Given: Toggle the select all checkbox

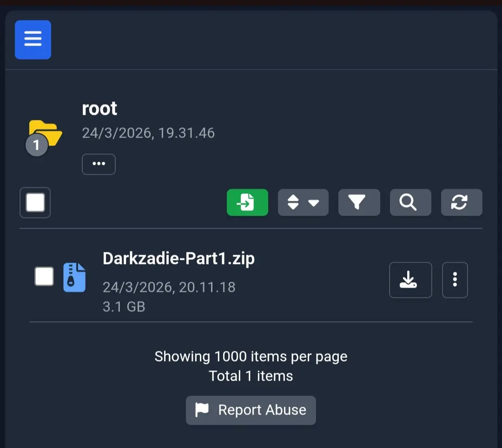Looking at the screenshot, I should coord(35,203).
